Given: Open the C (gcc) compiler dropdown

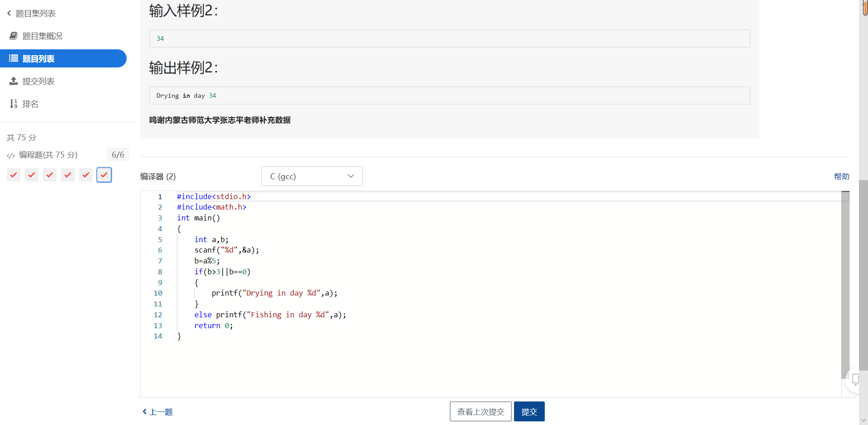Looking at the screenshot, I should click(312, 176).
